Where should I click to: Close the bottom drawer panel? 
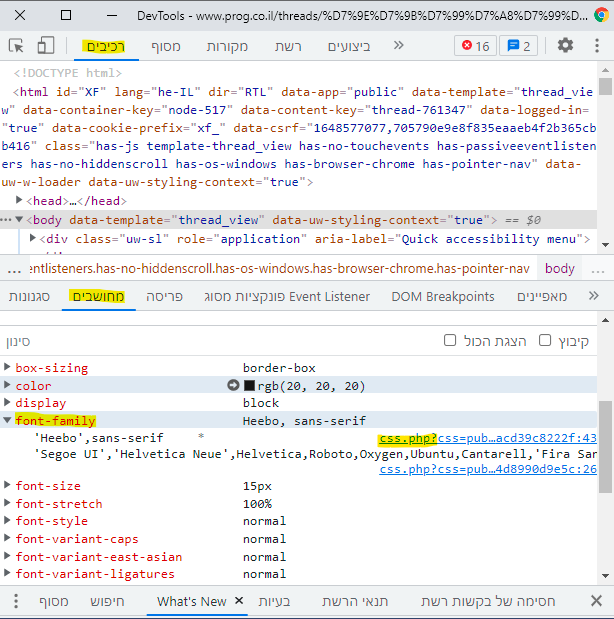coord(596,601)
